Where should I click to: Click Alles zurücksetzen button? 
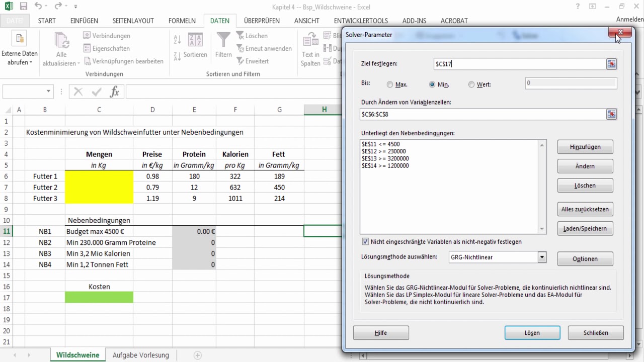click(x=585, y=209)
